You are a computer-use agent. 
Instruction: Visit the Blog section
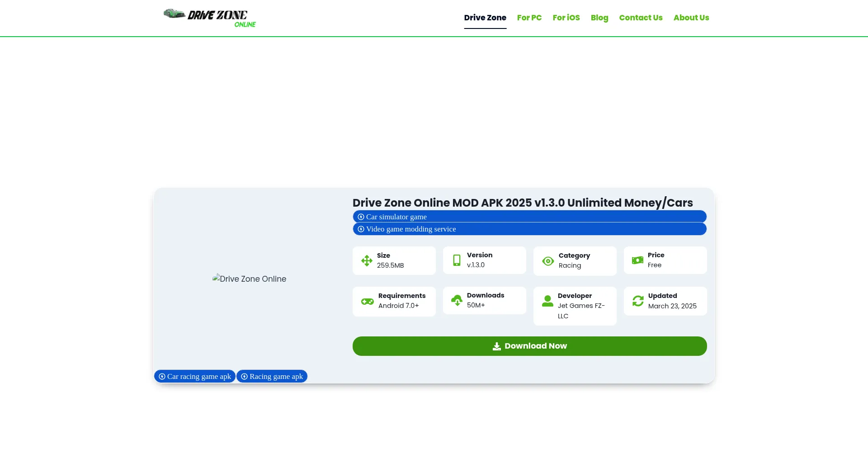[599, 18]
